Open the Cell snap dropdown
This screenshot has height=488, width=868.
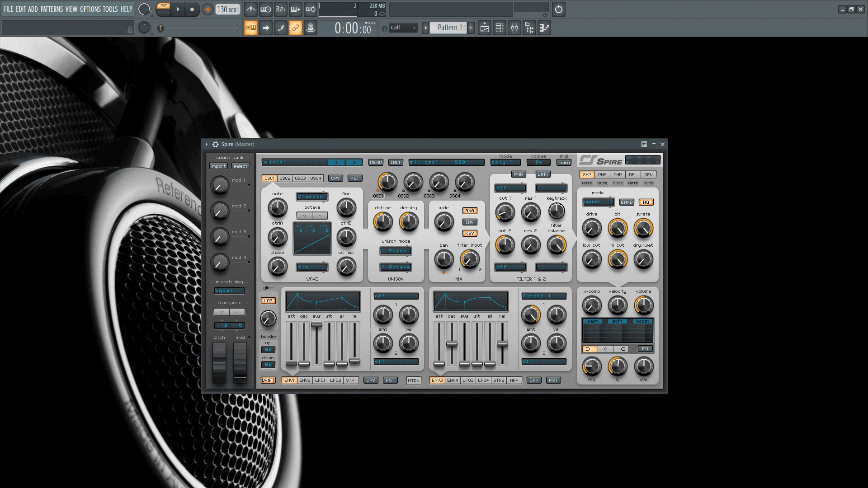coord(403,28)
